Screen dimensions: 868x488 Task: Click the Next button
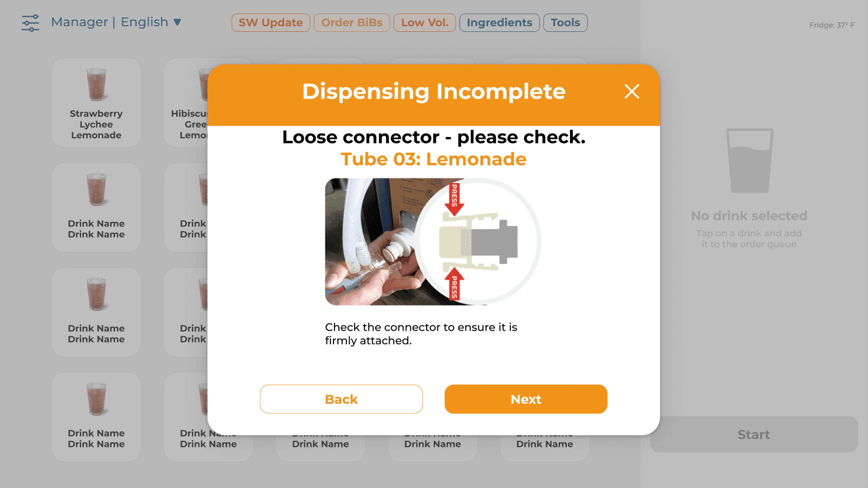click(x=526, y=399)
